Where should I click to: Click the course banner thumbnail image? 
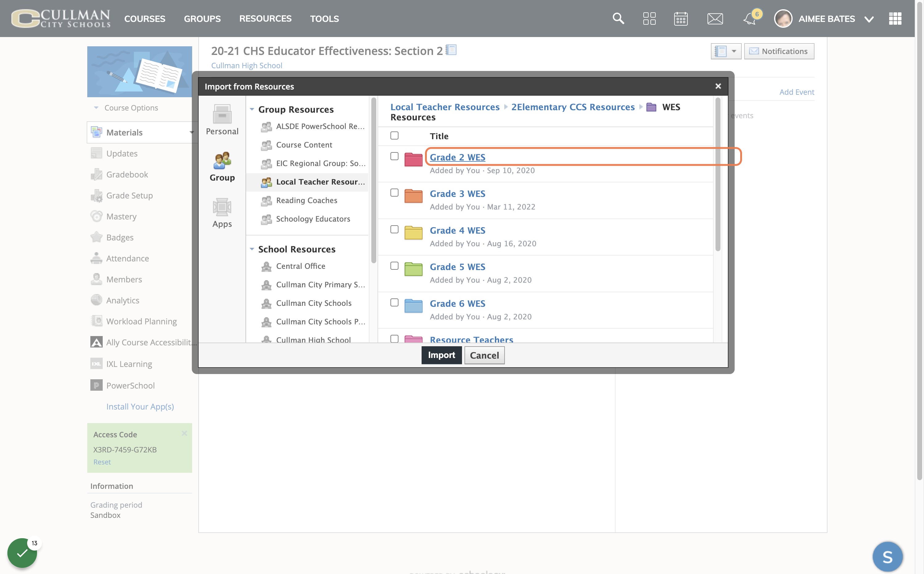pyautogui.click(x=140, y=71)
